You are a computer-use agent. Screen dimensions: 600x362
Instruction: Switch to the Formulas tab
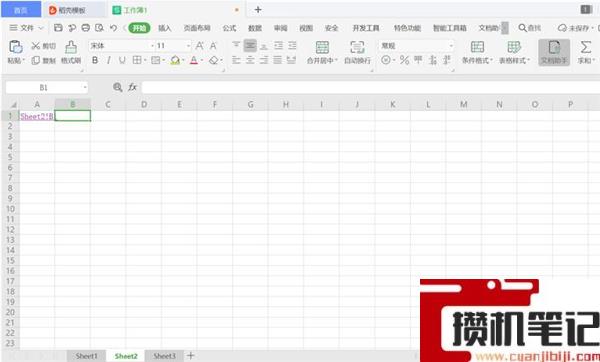coord(229,28)
